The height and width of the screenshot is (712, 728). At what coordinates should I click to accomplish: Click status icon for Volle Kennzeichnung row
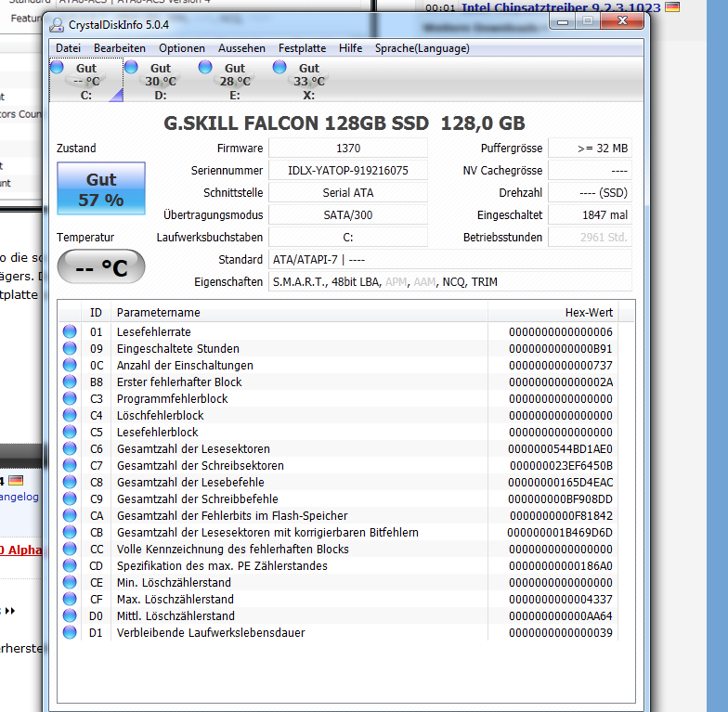(x=70, y=549)
